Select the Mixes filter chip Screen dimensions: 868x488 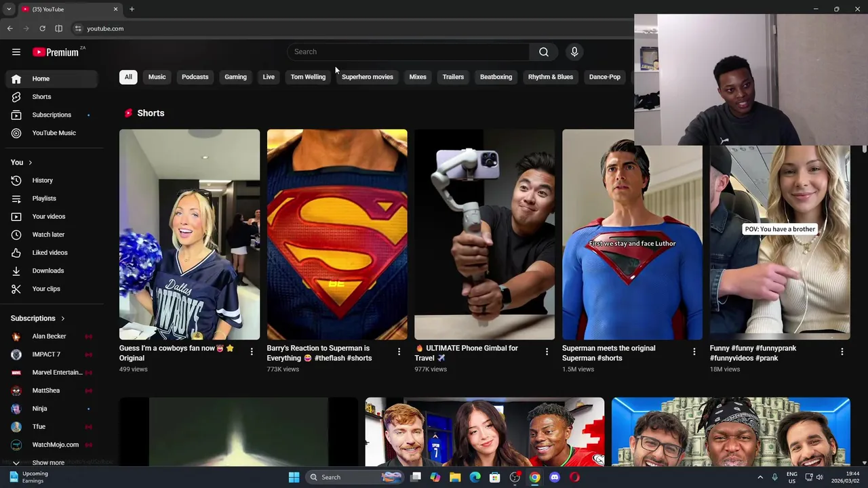click(x=418, y=77)
